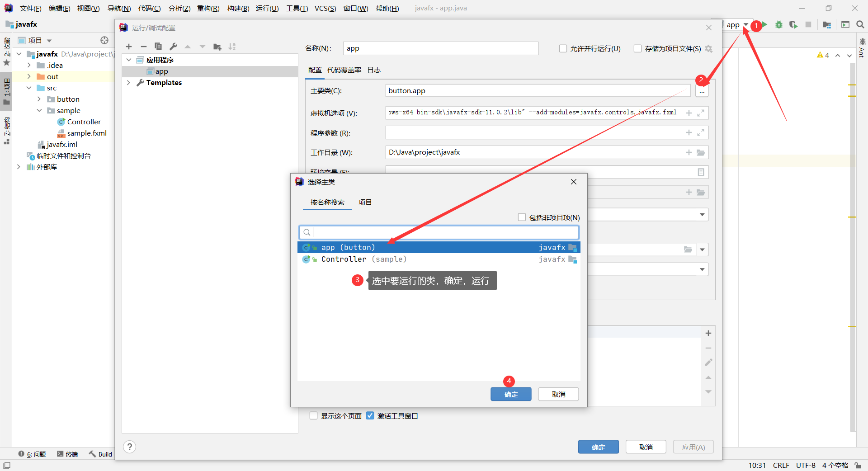Start Debug with the bug icon
The image size is (868, 471).
(779, 24)
